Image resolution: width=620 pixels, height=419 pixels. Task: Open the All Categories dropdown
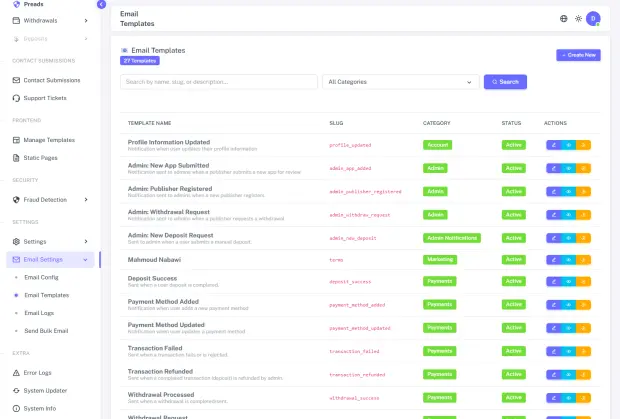tap(401, 82)
